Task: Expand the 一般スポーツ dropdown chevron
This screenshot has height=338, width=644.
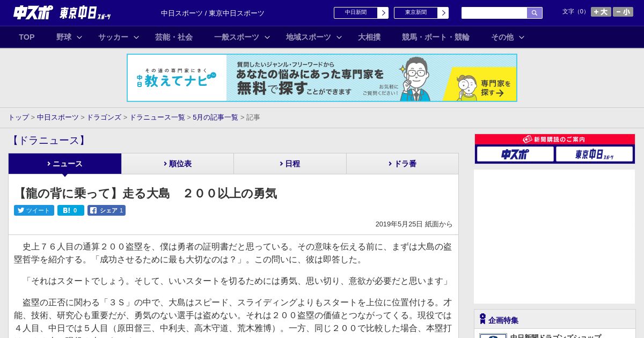Action: [x=267, y=38]
